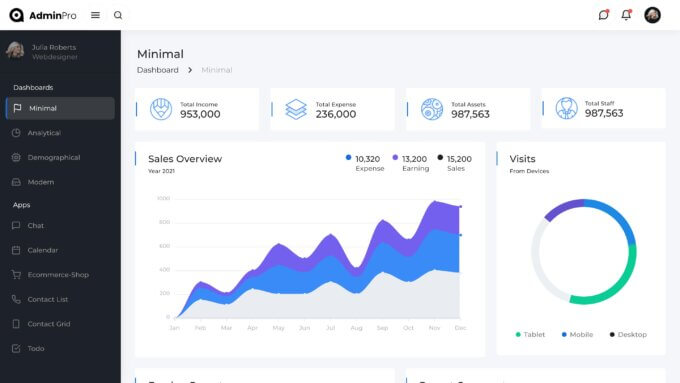Click the Apps section label
680x383 pixels.
(21, 205)
